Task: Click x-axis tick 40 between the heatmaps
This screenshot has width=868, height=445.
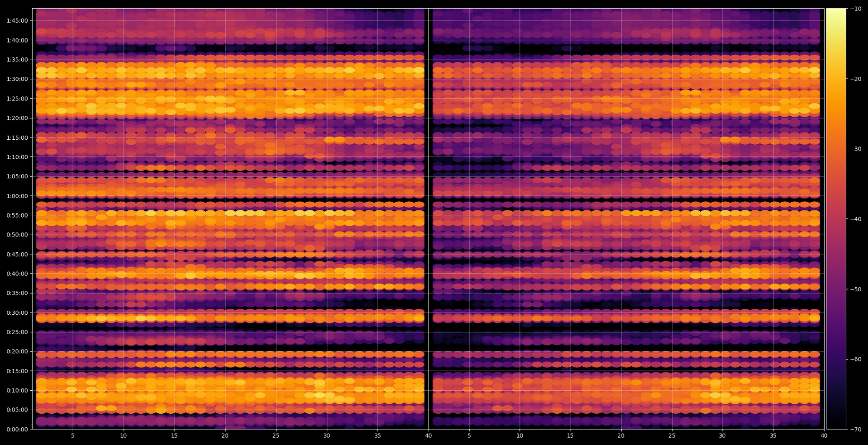Action: (x=429, y=436)
